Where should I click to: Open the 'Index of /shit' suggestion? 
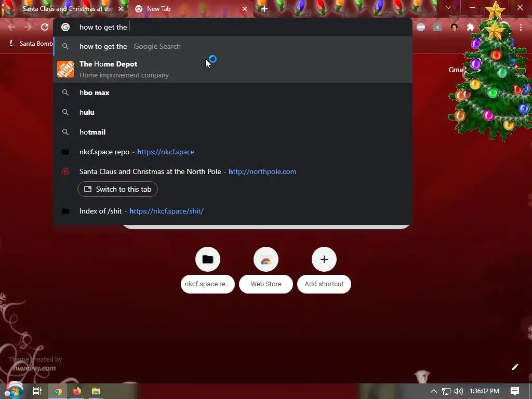coord(233,211)
